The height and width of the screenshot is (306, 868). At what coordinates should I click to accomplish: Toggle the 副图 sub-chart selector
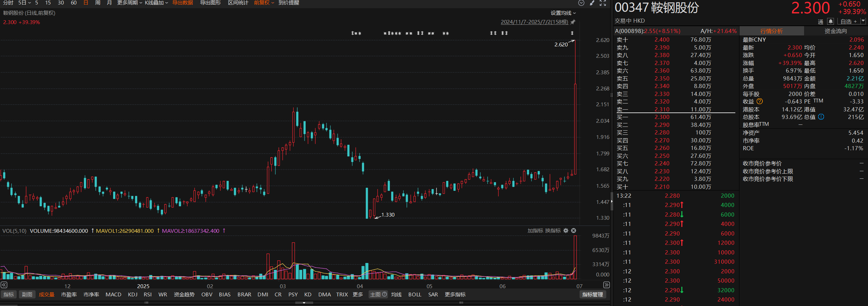(27, 294)
